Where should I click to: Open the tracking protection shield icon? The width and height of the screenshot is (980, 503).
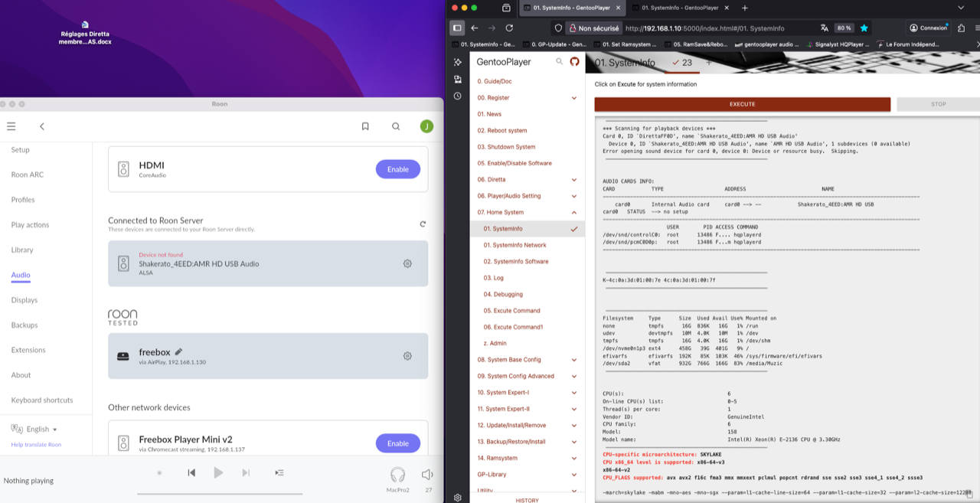[557, 28]
